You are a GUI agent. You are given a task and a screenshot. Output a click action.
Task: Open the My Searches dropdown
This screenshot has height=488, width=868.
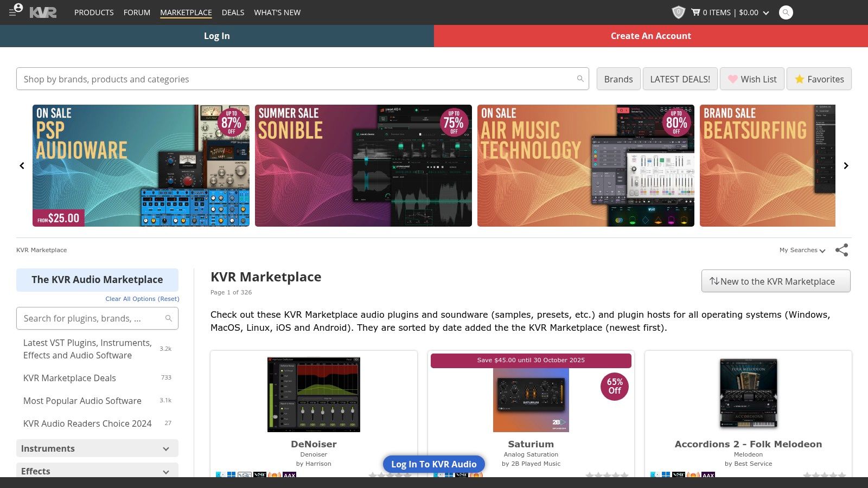[x=802, y=250]
